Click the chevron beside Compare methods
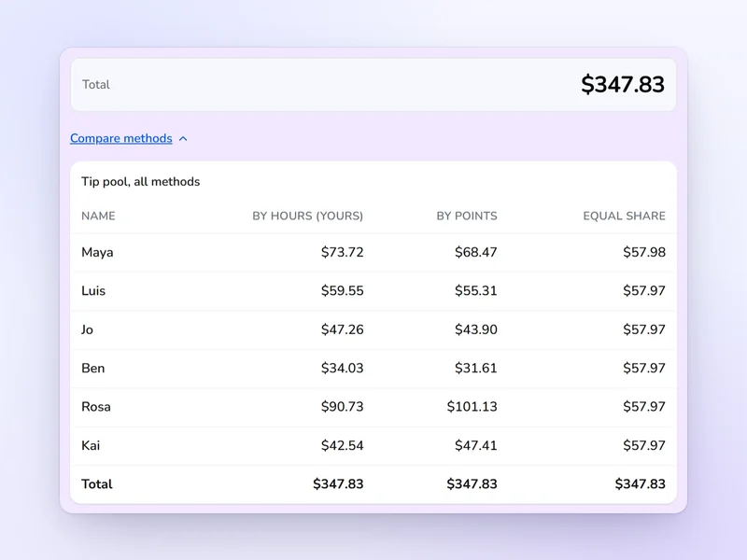This screenshot has height=560, width=747. point(183,138)
